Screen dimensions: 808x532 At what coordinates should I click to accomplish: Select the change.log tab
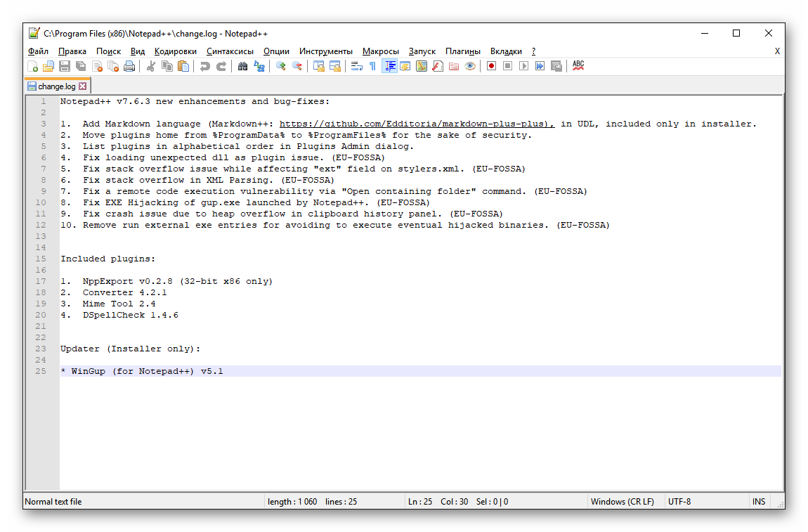(x=57, y=86)
